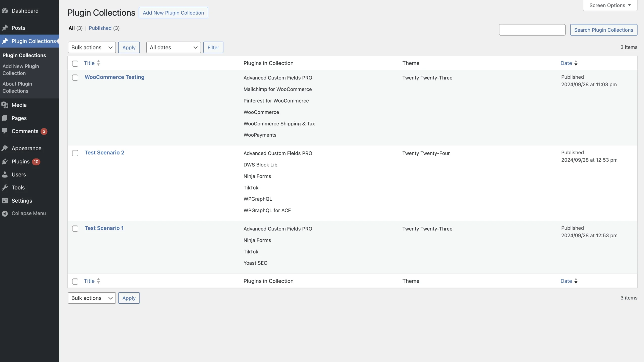Click sort arrows beside bottom Date header
Screen dimensions: 644x362
tap(576, 281)
